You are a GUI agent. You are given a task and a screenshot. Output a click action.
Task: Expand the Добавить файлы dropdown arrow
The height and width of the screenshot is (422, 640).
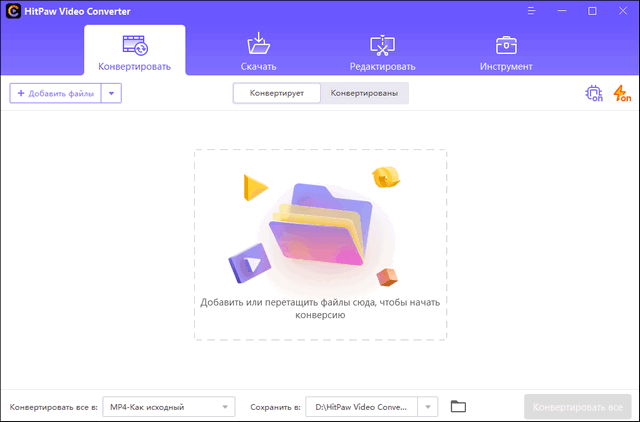click(112, 93)
